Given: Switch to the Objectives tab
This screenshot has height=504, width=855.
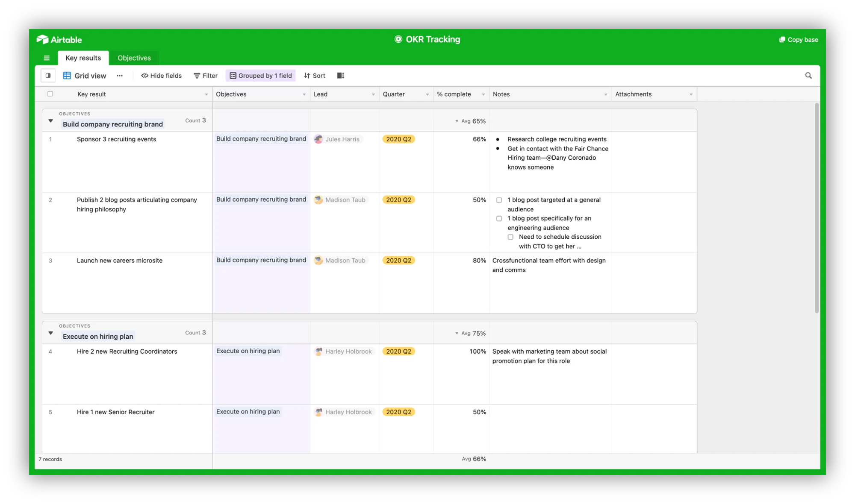Looking at the screenshot, I should coord(134,58).
